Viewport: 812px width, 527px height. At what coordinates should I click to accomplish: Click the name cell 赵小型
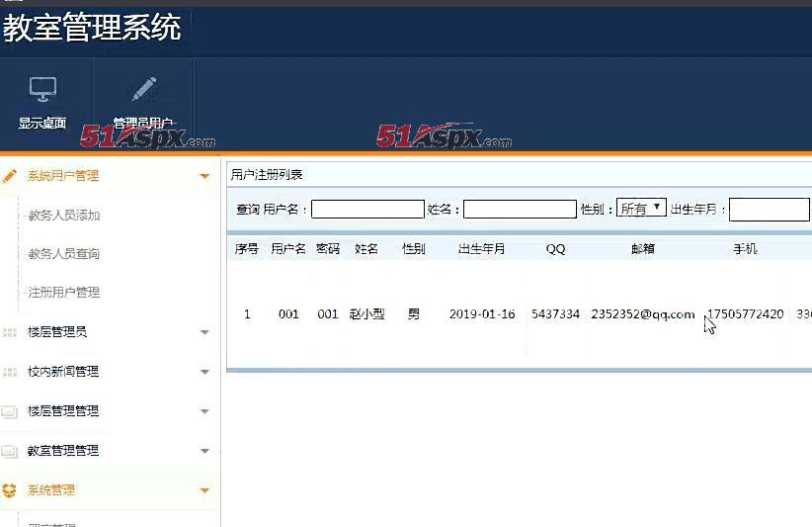click(x=366, y=314)
